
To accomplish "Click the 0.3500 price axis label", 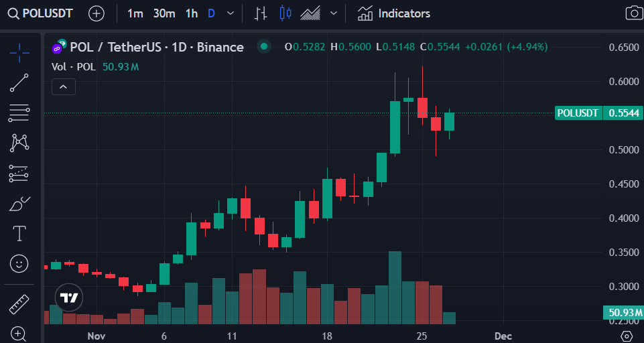I will click(x=624, y=252).
